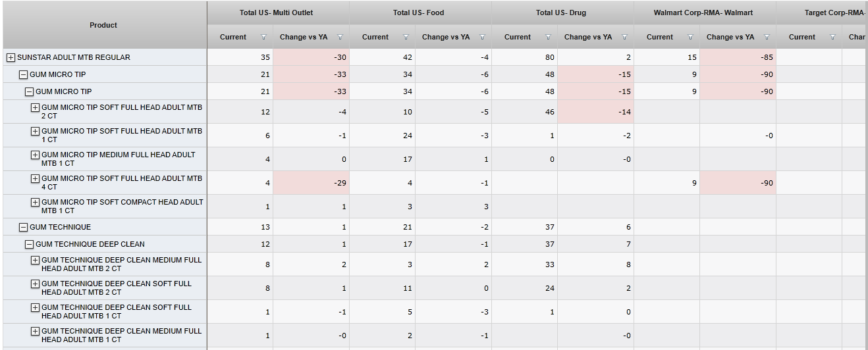
Task: Click filter icon on Target Current column
Action: tap(832, 37)
